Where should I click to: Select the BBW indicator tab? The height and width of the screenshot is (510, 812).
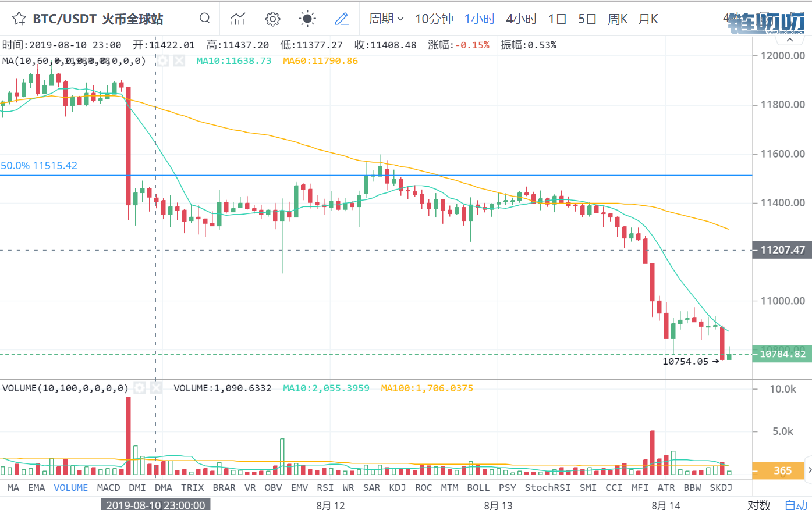(x=693, y=487)
